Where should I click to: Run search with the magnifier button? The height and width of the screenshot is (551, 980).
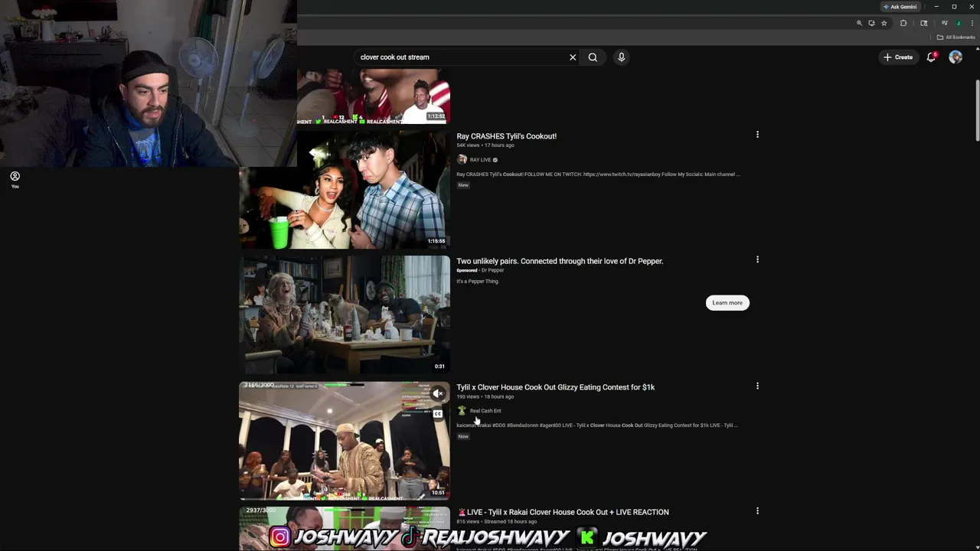pyautogui.click(x=593, y=57)
